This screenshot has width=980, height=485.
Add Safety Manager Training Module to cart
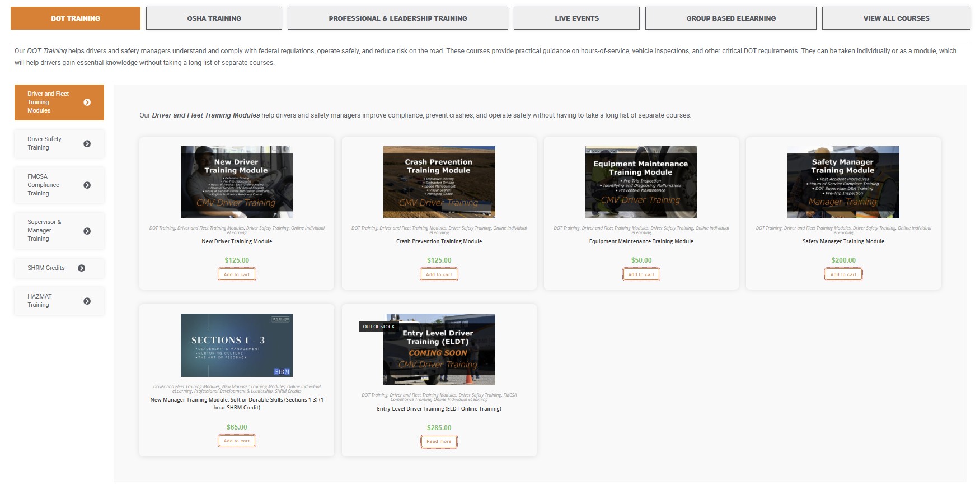843,274
